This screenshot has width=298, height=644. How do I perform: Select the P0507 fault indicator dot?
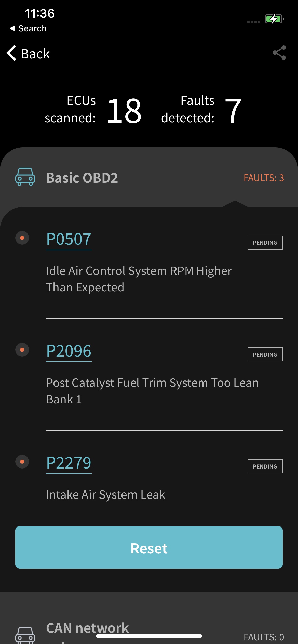22,238
